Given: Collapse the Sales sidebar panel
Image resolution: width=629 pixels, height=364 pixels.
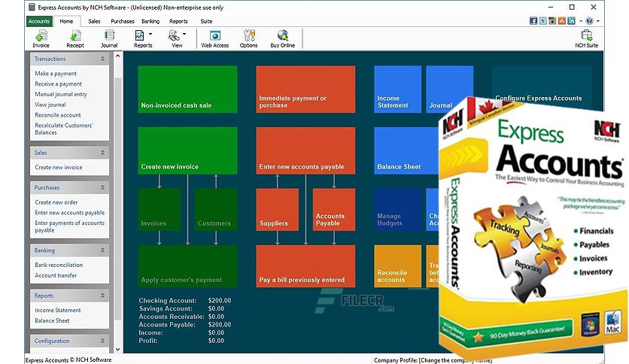Looking at the screenshot, I should 102,153.
